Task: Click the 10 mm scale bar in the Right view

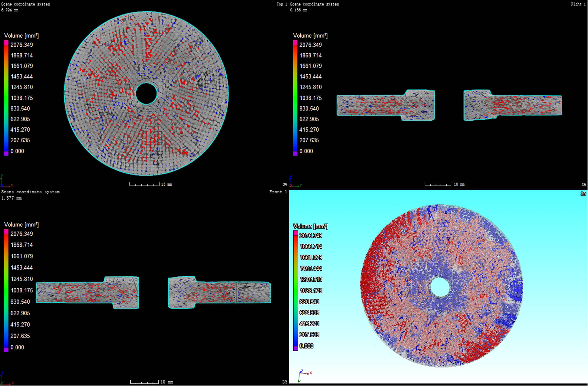Action: tap(438, 184)
